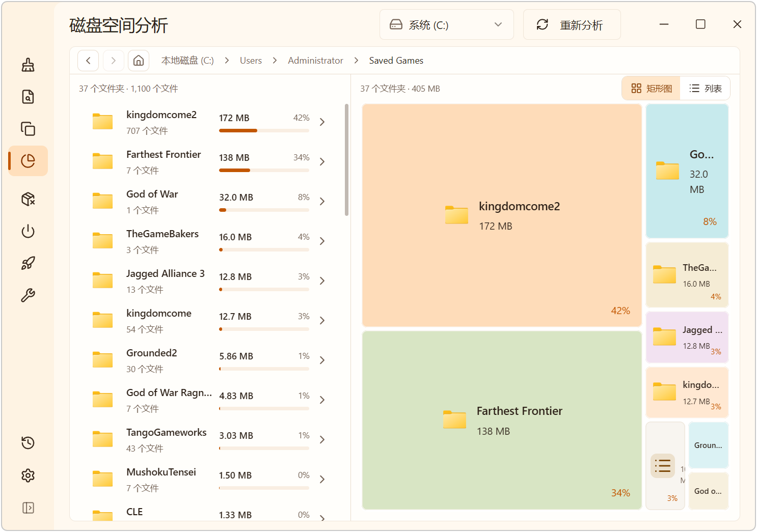Select the MushokuTensei folder name
The width and height of the screenshot is (757, 532).
[x=161, y=472]
